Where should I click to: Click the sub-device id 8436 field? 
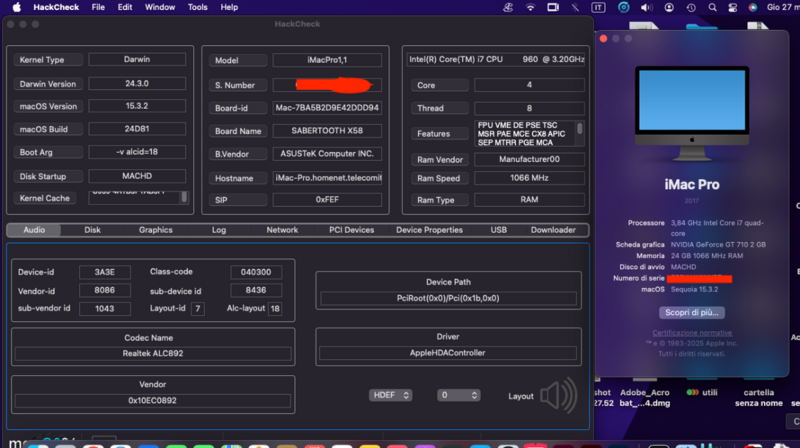256,290
